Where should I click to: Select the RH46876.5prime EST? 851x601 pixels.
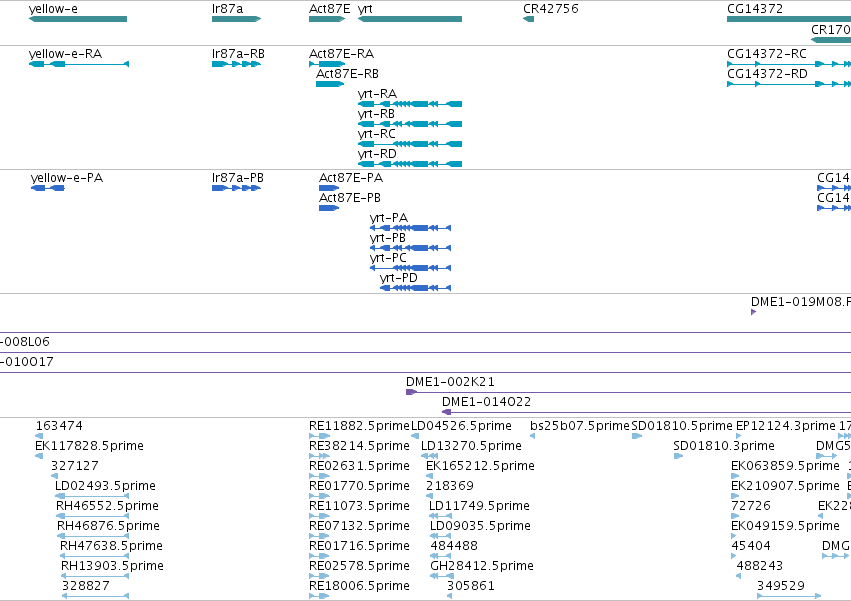[93, 536]
